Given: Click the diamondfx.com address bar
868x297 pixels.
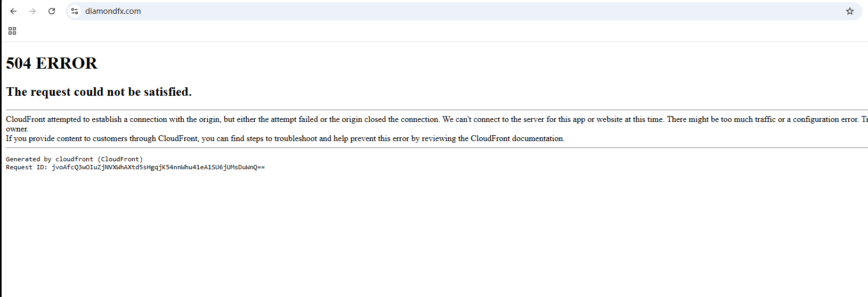Looking at the screenshot, I should 373,11.
